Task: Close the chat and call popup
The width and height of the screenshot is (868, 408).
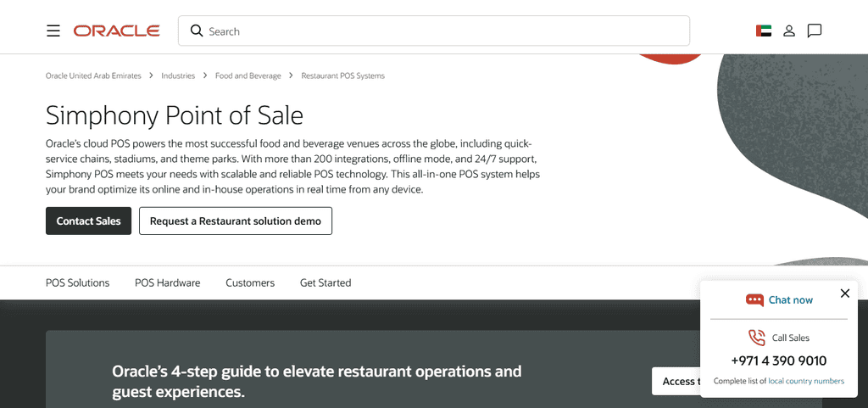Action: click(x=845, y=293)
